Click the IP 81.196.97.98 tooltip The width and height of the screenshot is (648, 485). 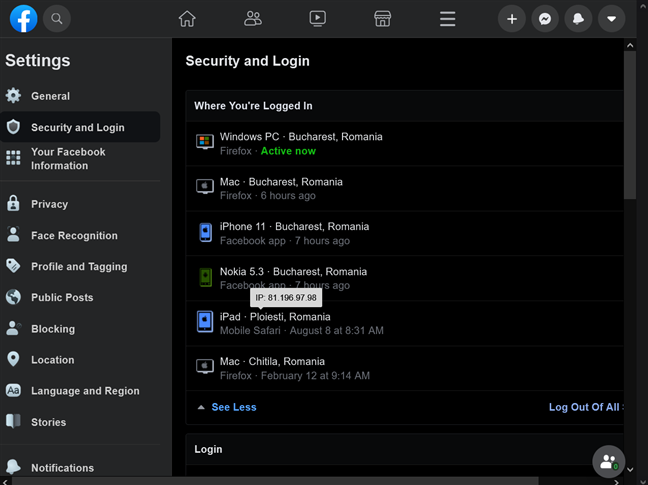(286, 297)
